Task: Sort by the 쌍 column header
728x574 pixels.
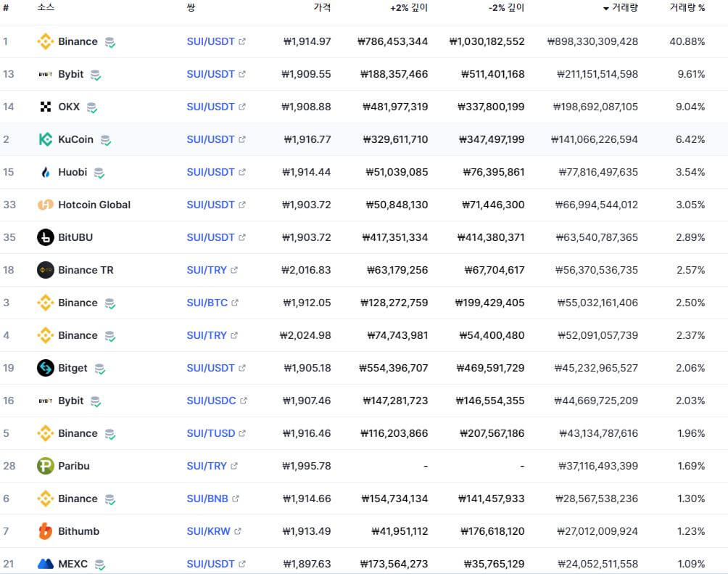Action: click(x=191, y=7)
